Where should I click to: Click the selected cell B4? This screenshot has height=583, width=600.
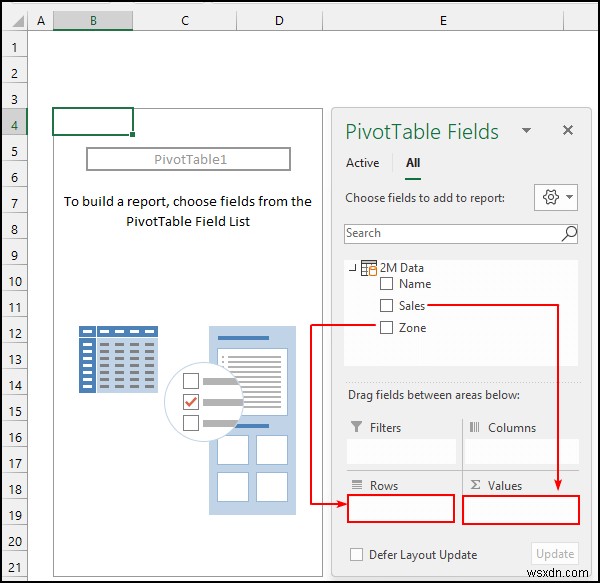pos(93,122)
